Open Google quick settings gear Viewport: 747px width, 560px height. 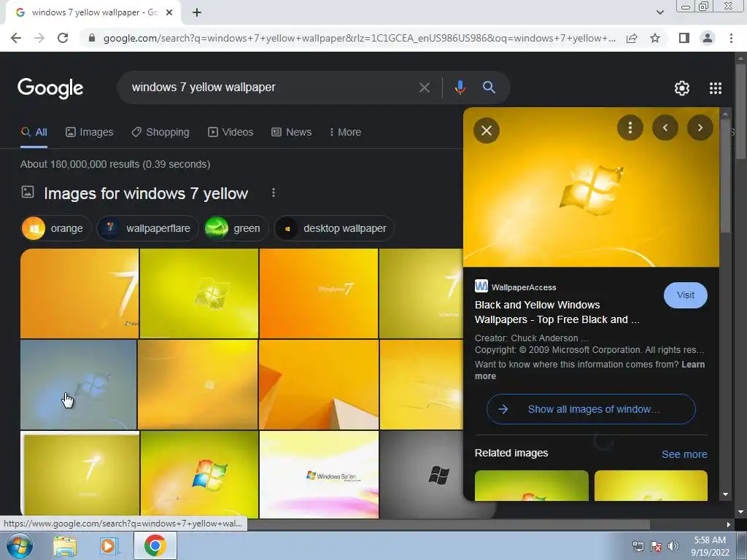682,88
